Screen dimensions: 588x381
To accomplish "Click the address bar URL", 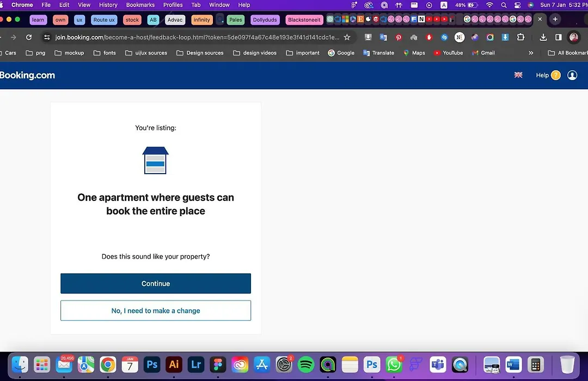I will click(x=197, y=37).
